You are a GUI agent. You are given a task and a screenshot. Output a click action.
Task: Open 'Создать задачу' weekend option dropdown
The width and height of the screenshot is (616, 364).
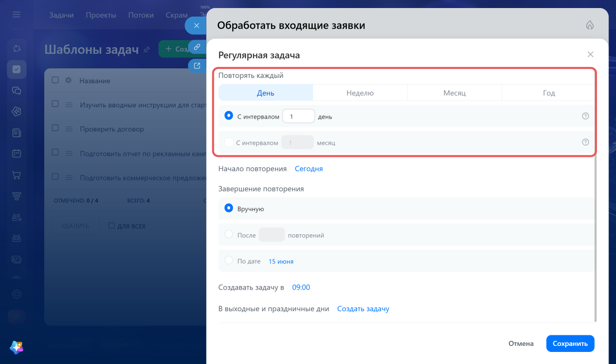pyautogui.click(x=363, y=309)
